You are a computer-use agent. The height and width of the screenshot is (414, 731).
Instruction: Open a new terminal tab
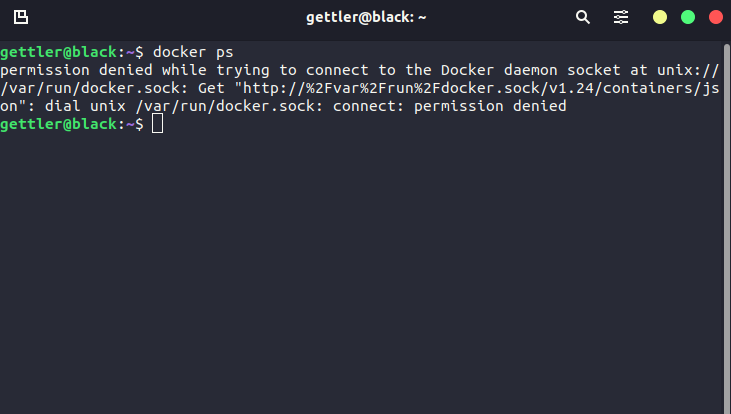click(21, 17)
